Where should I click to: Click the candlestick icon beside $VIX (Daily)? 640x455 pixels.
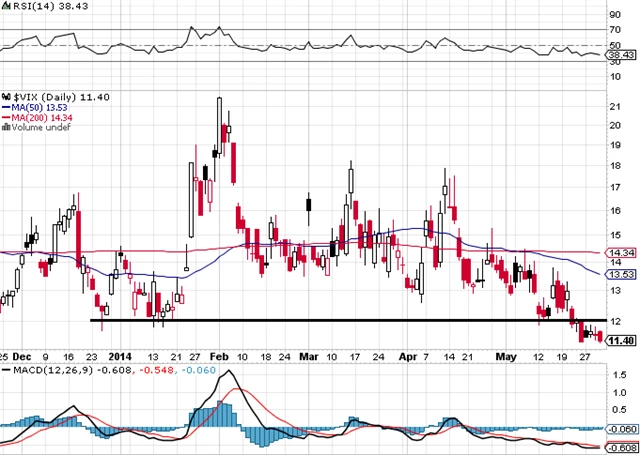point(7,97)
